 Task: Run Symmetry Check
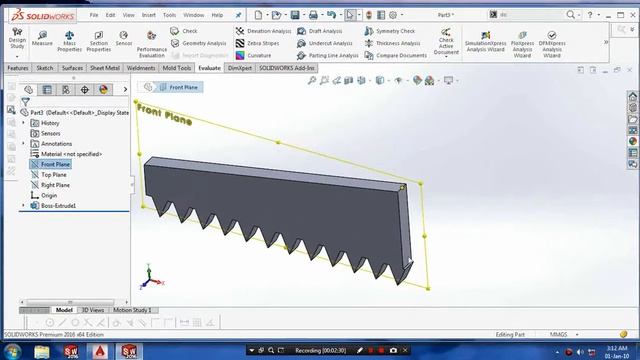(390, 31)
